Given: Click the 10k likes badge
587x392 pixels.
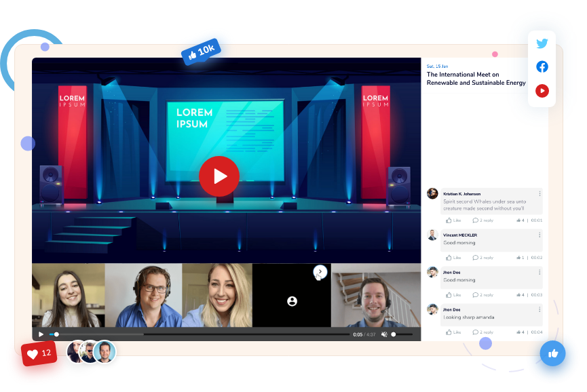Looking at the screenshot, I should (200, 51).
